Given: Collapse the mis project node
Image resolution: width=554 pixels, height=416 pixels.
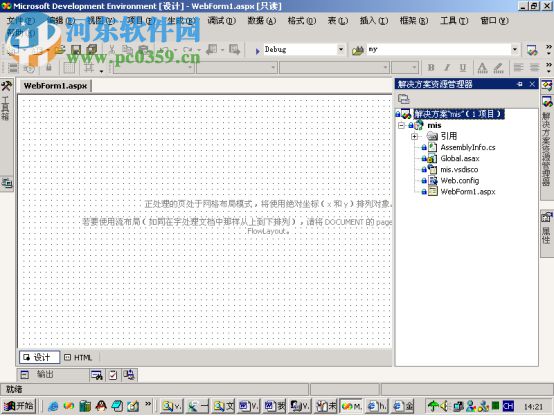Looking at the screenshot, I should (401, 125).
